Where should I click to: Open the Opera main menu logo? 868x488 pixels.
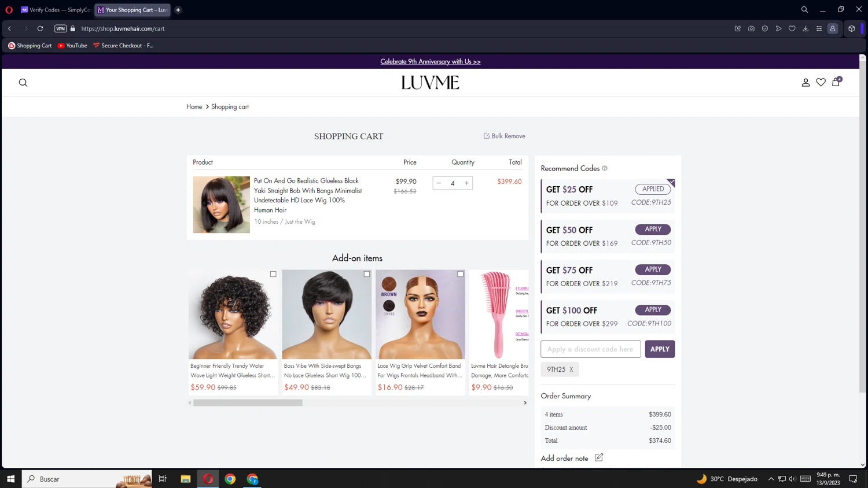(9, 10)
